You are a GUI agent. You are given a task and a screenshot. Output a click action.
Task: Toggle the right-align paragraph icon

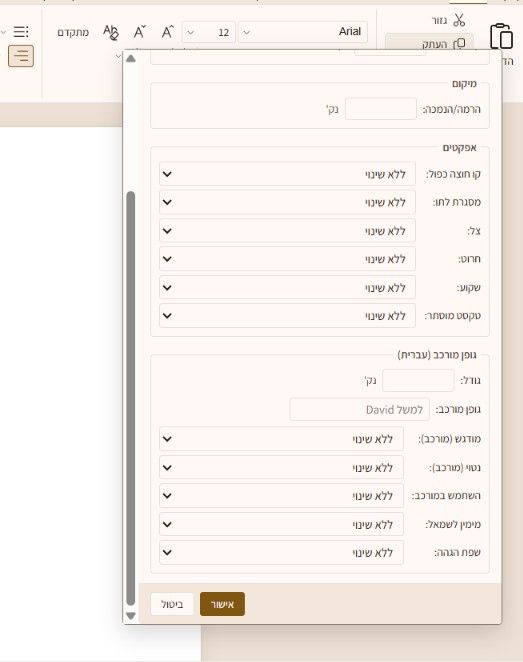pyautogui.click(x=21, y=56)
